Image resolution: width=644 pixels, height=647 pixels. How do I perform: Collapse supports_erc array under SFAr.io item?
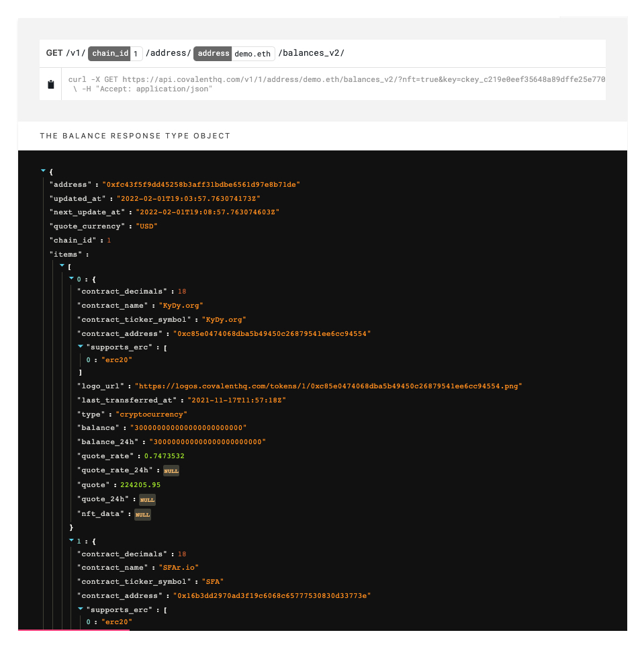click(81, 609)
